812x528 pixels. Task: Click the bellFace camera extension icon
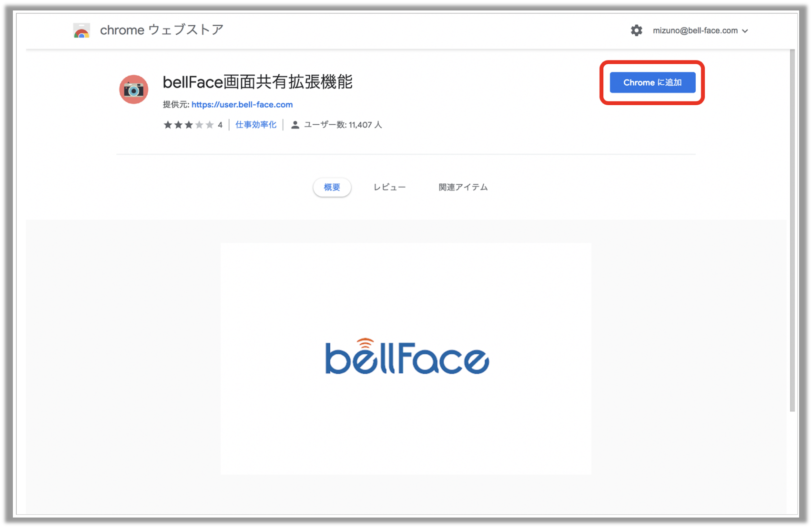tap(133, 89)
